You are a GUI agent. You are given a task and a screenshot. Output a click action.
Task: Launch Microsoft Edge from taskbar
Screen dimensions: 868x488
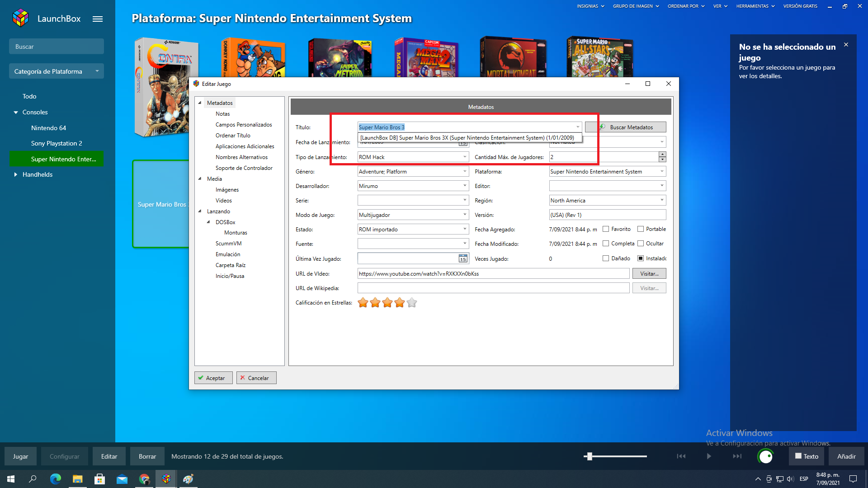tap(55, 479)
